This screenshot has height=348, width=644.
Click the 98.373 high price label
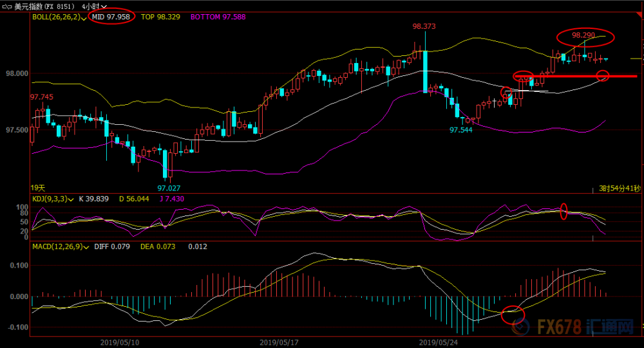[x=424, y=26]
